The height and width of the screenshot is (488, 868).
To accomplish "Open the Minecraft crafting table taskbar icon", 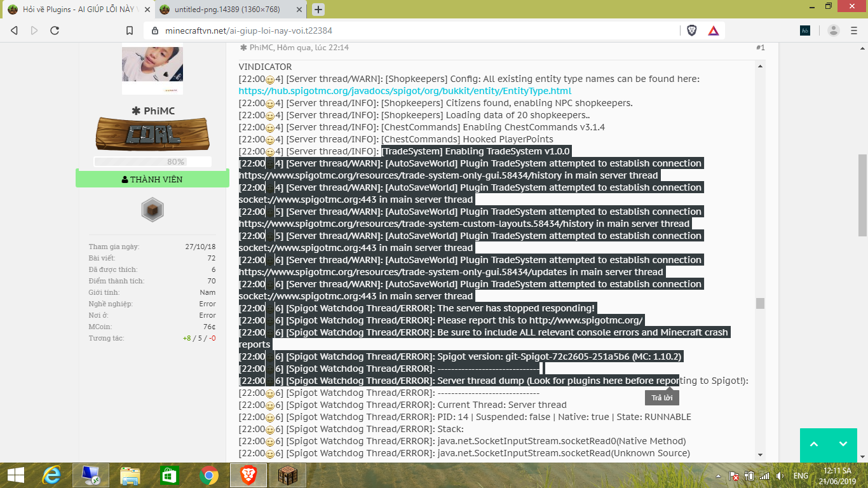I will (x=288, y=475).
